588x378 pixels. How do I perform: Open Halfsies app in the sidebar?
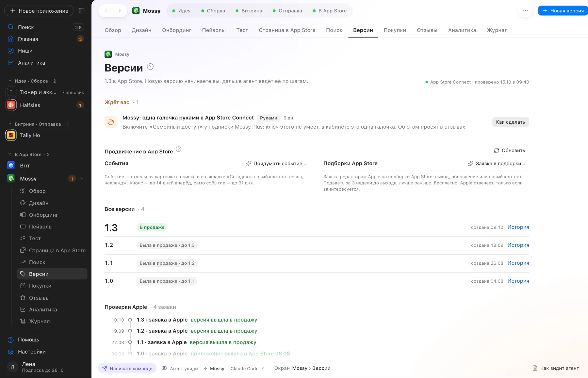point(45,105)
